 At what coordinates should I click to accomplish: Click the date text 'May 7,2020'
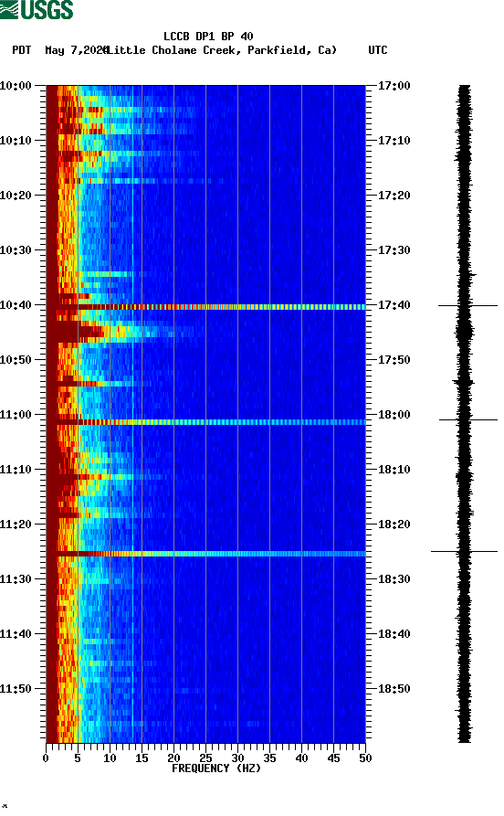coord(76,50)
